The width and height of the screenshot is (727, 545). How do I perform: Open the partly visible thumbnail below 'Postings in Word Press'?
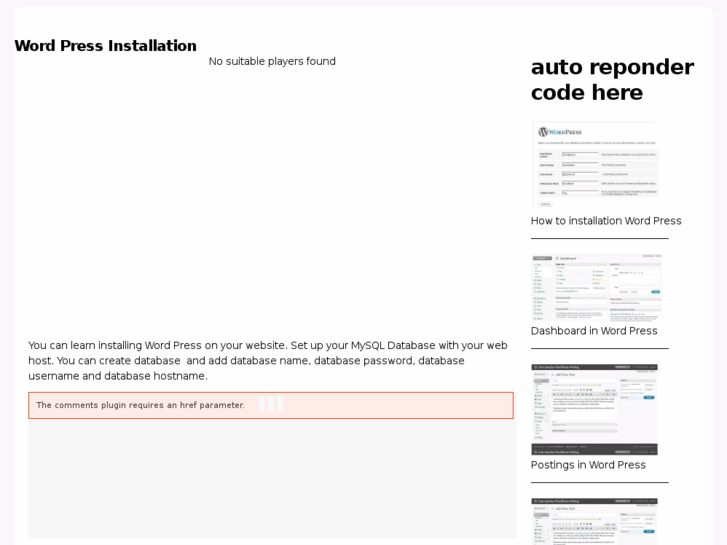click(594, 521)
